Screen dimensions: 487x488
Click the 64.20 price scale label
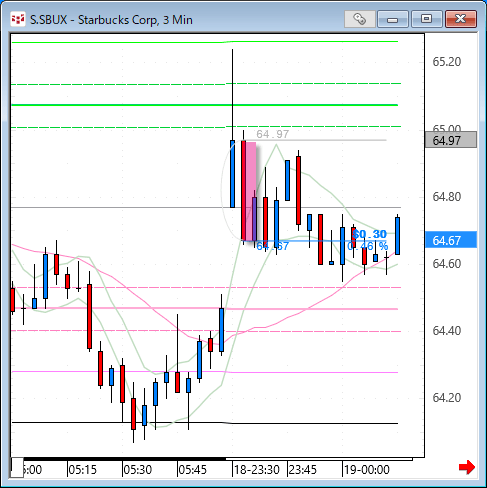coord(447,398)
